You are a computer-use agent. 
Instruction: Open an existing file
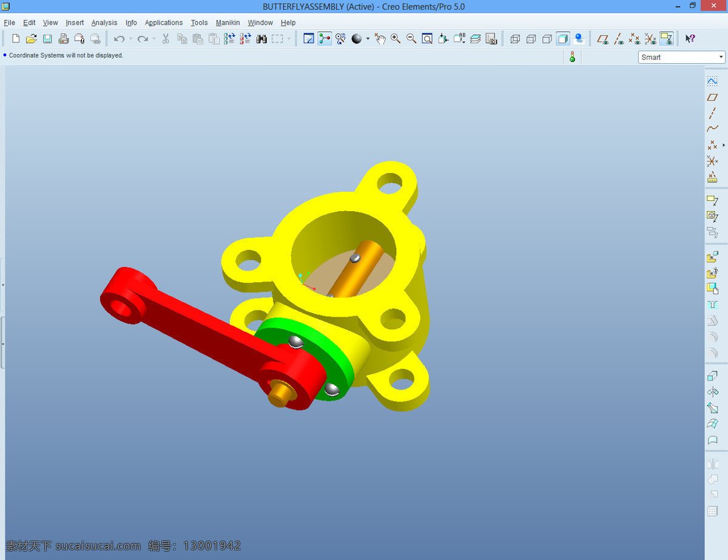coord(32,39)
